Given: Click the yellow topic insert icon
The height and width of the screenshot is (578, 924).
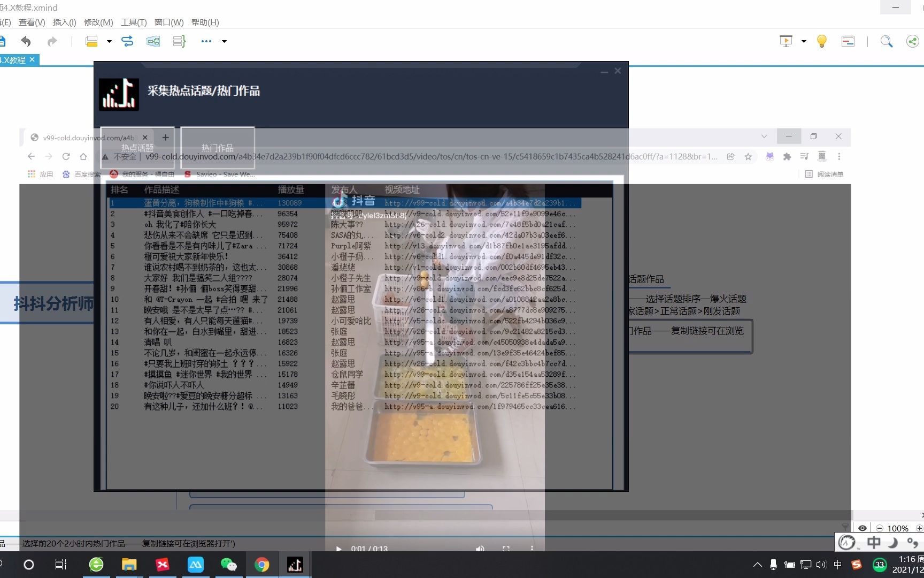Looking at the screenshot, I should pos(92,41).
